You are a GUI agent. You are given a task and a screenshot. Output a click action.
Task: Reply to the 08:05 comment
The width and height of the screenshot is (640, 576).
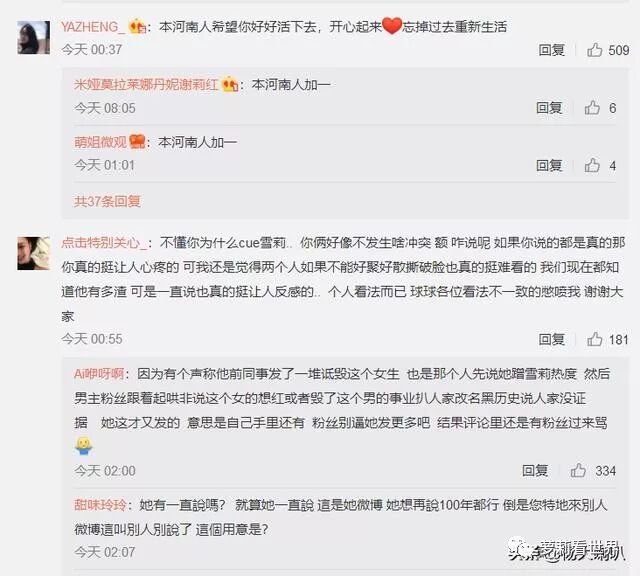(x=549, y=108)
